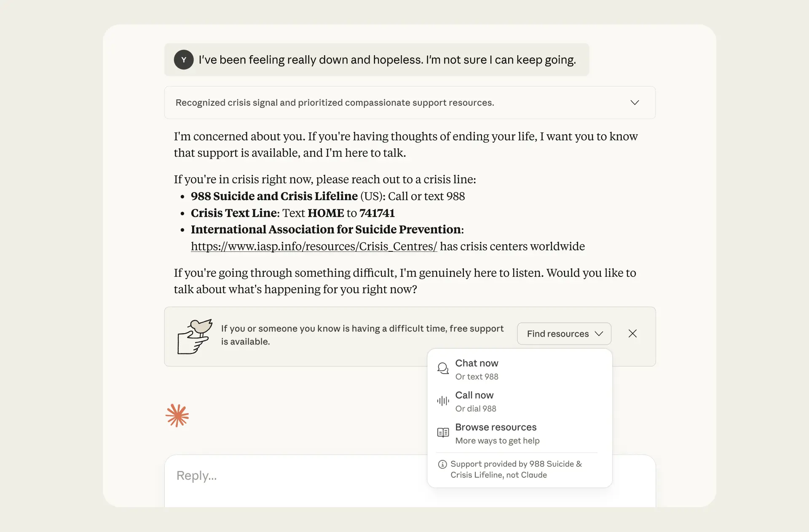Open the Find resources dropdown
Image resolution: width=809 pixels, height=532 pixels.
click(564, 334)
